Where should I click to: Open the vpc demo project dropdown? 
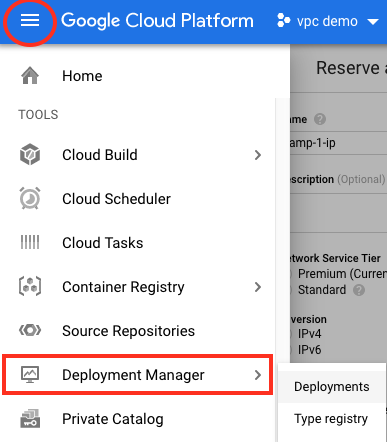point(328,21)
